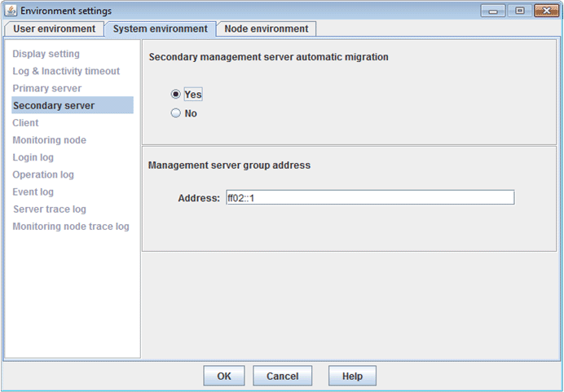Open the System environment tab

tap(160, 29)
